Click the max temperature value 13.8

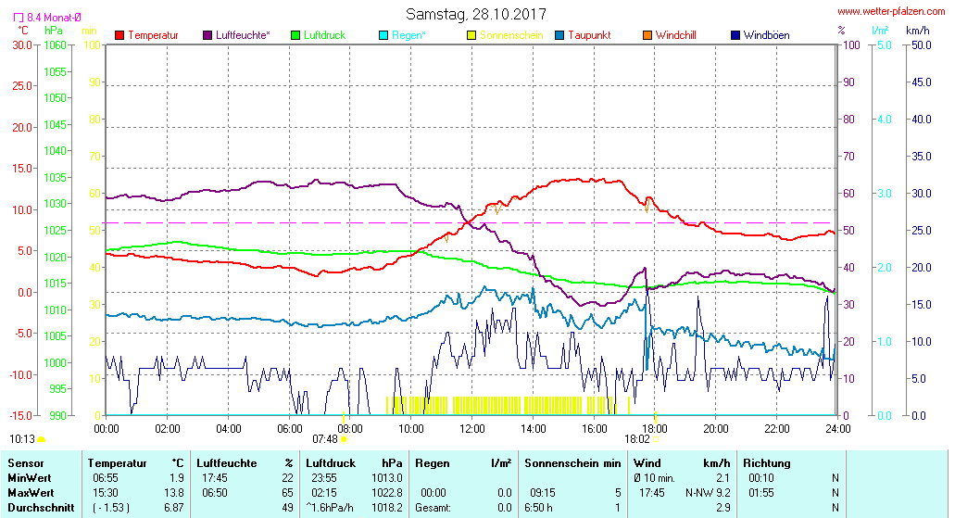tap(174, 493)
